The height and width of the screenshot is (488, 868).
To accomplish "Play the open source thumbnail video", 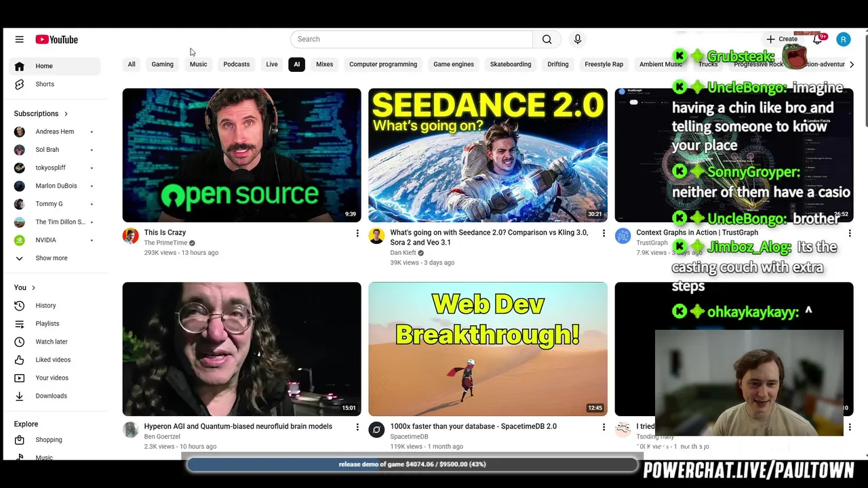I will (241, 155).
